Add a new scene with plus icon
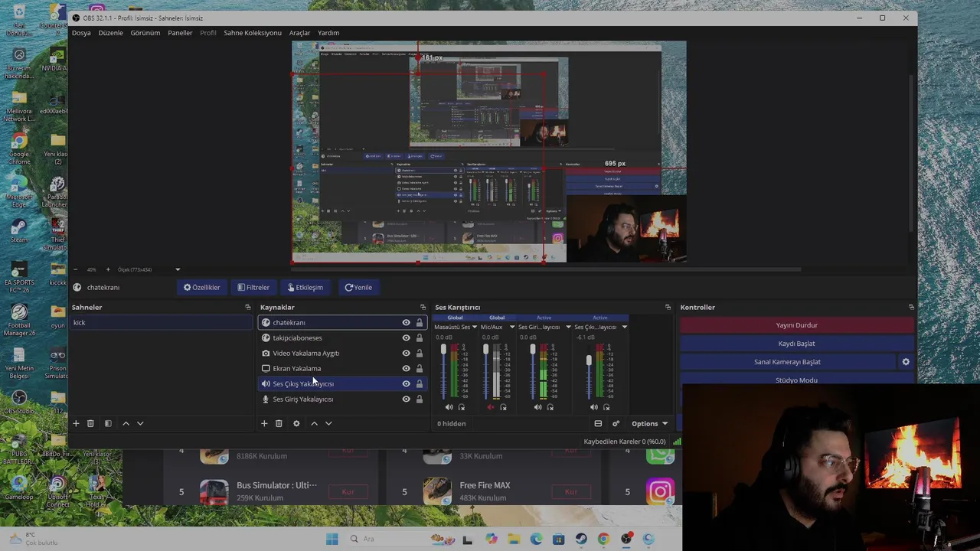The height and width of the screenshot is (551, 980). point(76,423)
